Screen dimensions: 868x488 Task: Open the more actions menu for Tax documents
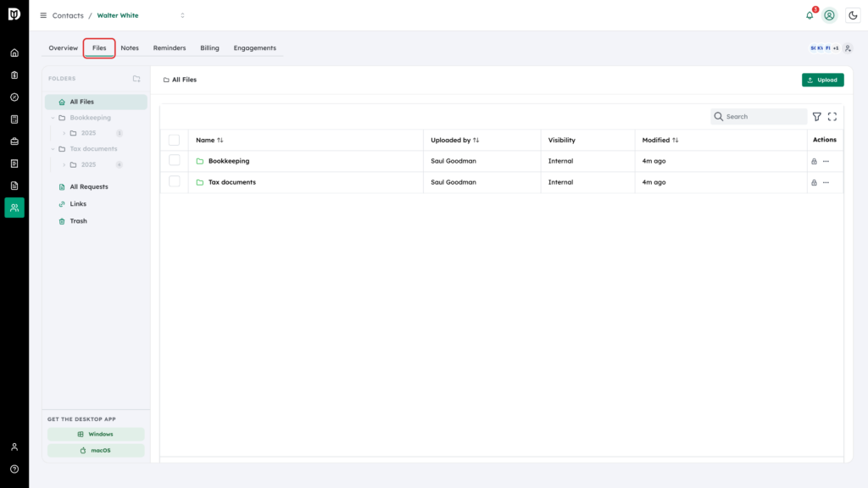click(x=826, y=183)
